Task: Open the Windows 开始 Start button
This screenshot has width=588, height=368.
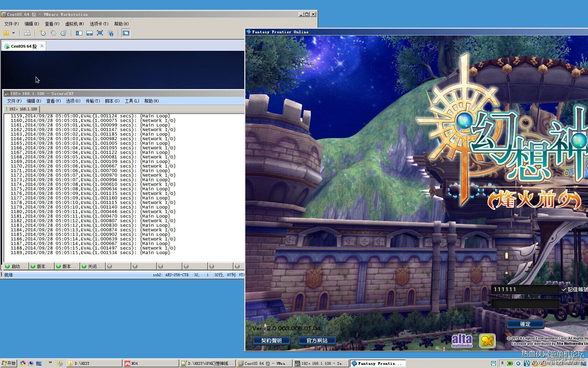Action: 9,363
